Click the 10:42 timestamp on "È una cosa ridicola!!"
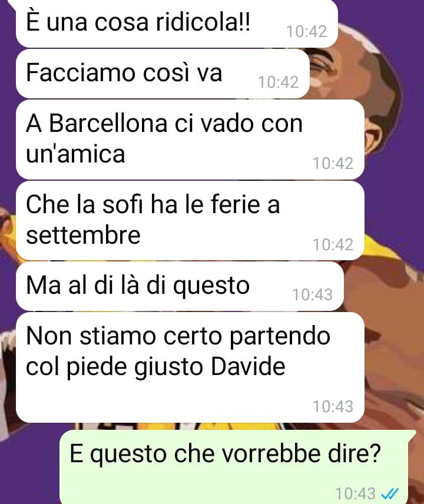The image size is (424, 504). click(x=306, y=32)
